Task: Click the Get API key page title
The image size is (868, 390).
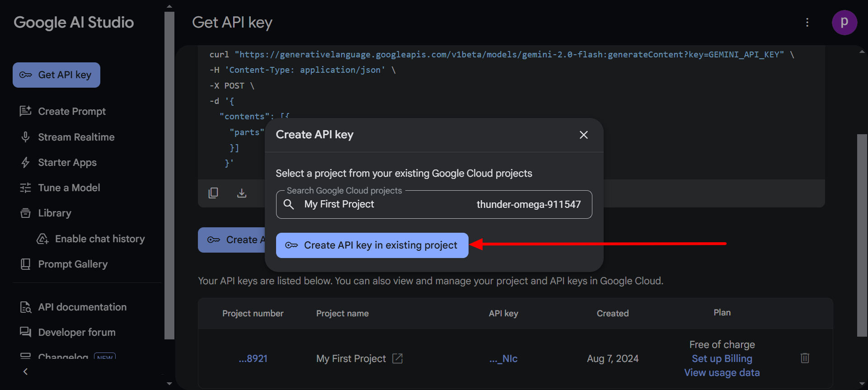Action: (x=232, y=23)
